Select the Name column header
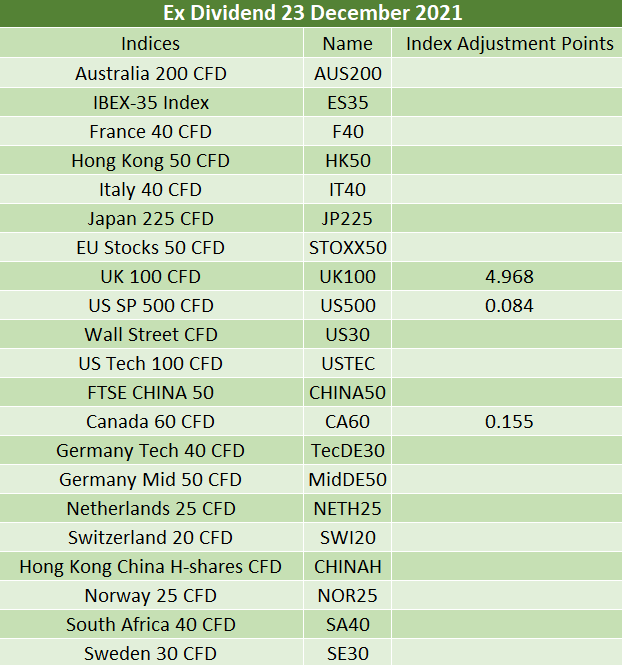Viewport: 622px width, 665px height. (347, 43)
